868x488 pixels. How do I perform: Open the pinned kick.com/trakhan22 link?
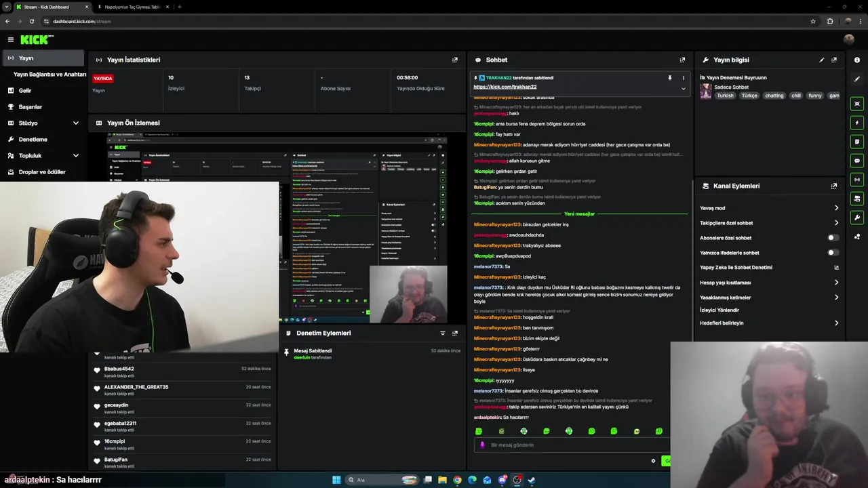505,87
